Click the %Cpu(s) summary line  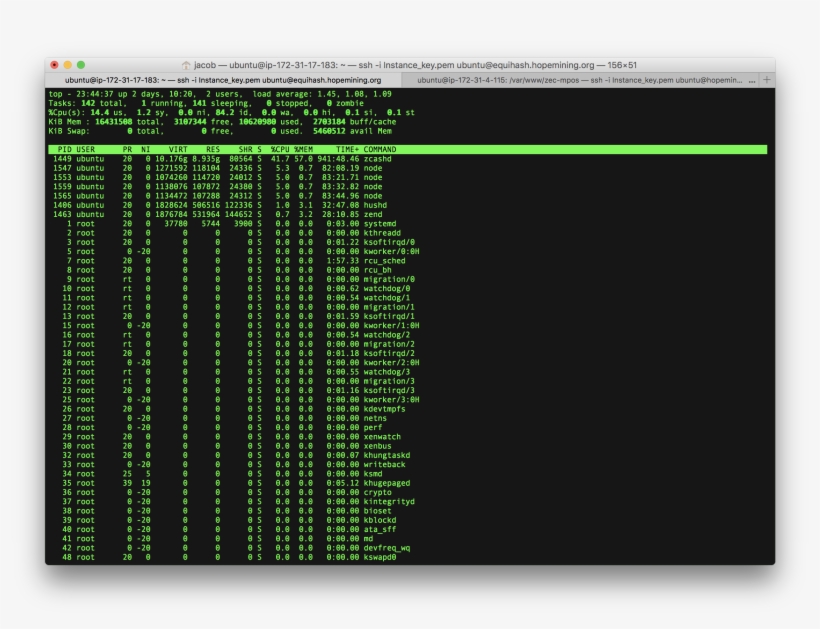[232, 112]
